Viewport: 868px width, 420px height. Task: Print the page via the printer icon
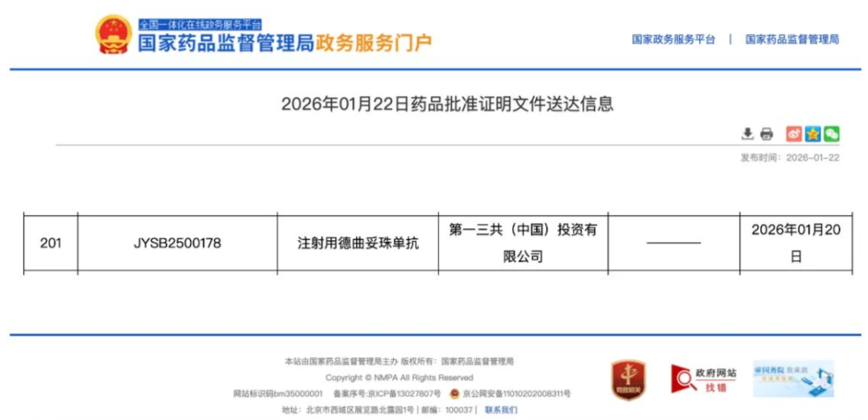[766, 134]
